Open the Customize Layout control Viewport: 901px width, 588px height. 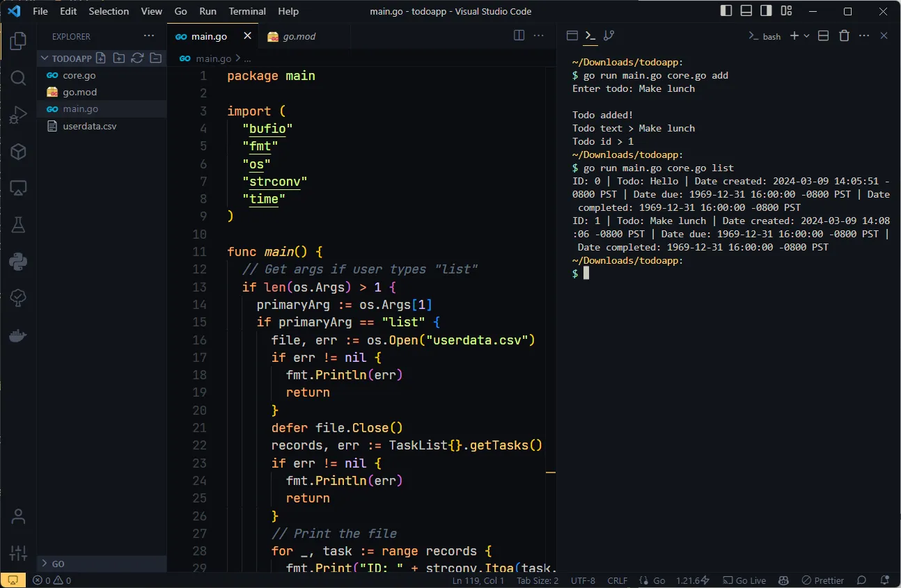[x=786, y=11]
